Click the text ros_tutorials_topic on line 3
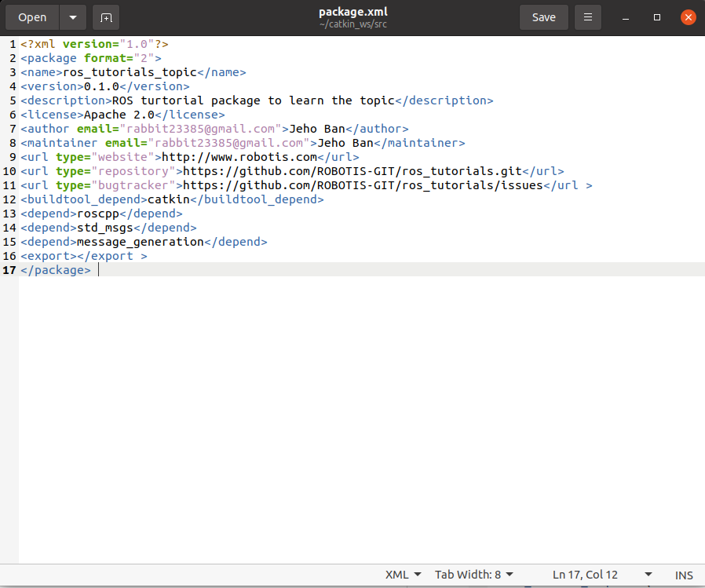 point(130,72)
